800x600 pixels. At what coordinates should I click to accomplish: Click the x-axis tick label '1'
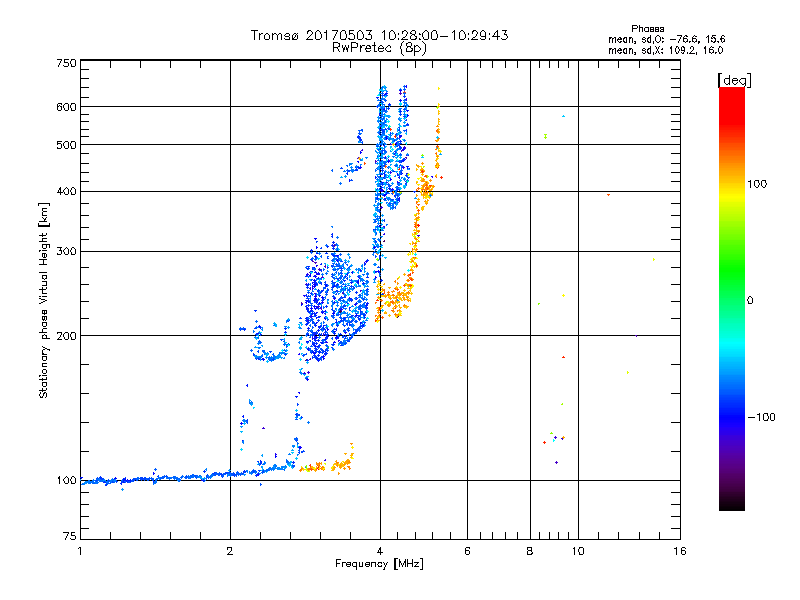(80, 551)
